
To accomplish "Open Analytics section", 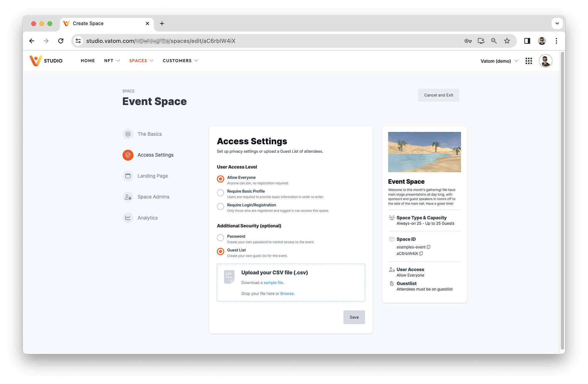I will pyautogui.click(x=140, y=218).
